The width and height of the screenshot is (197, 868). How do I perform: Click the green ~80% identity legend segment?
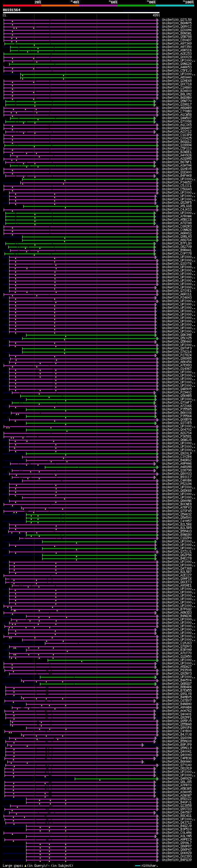(137, 6)
